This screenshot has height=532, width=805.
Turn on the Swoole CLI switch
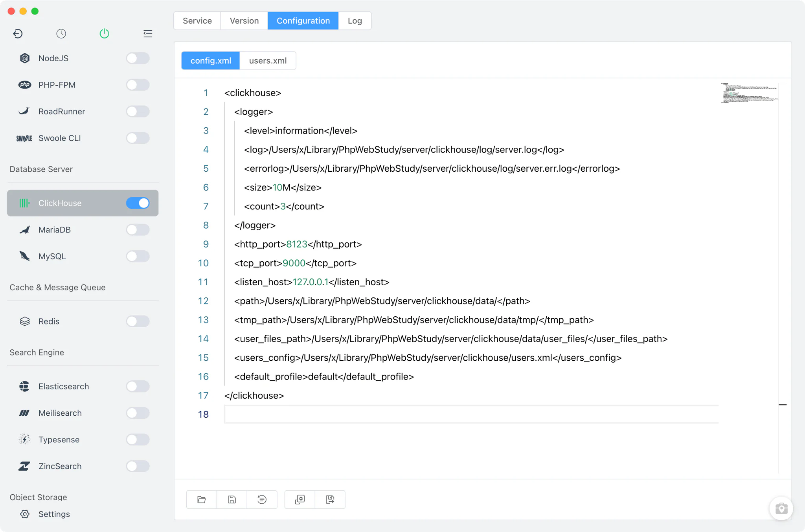pyautogui.click(x=138, y=138)
